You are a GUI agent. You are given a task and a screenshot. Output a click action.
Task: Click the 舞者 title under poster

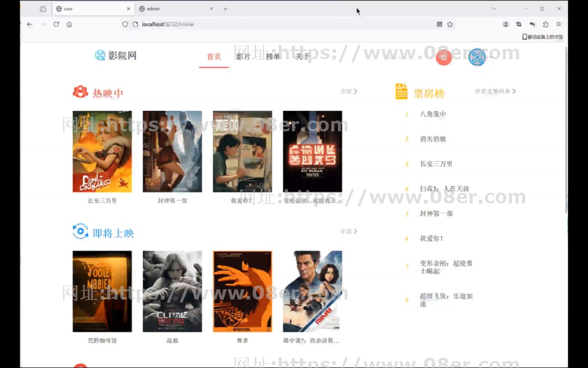pyautogui.click(x=242, y=340)
